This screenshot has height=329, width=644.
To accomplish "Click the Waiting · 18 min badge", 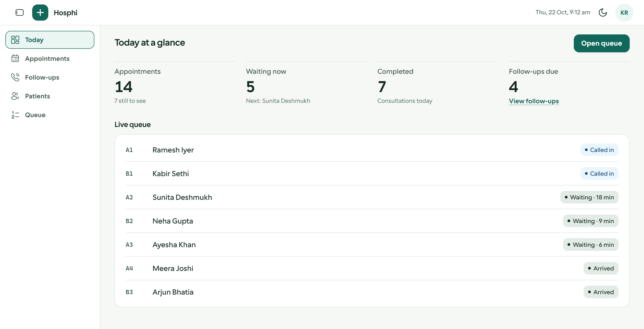I will click(589, 197).
